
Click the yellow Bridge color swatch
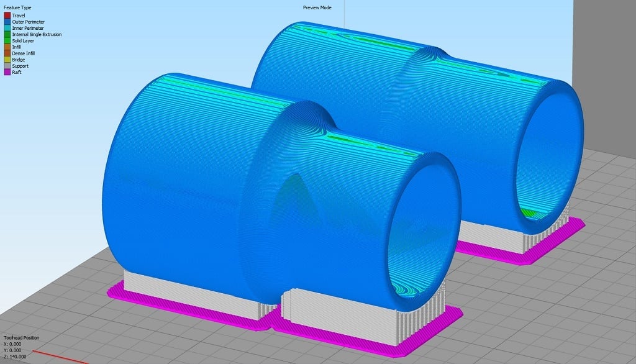(7, 60)
